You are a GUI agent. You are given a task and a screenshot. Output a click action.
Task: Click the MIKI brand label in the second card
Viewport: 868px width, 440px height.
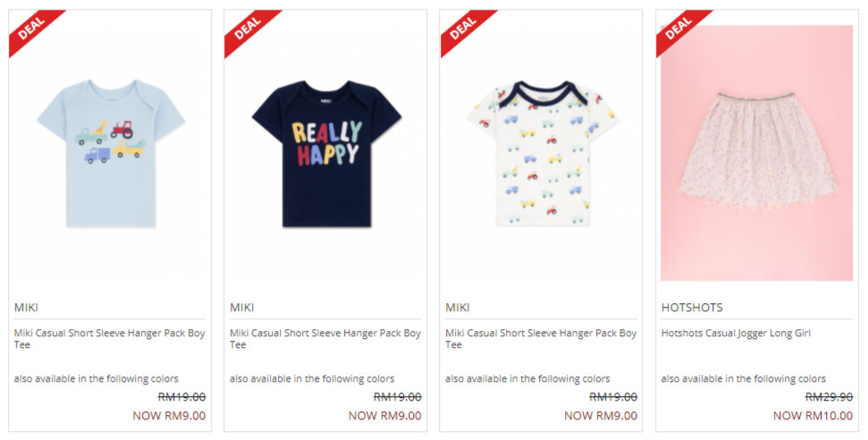point(242,308)
